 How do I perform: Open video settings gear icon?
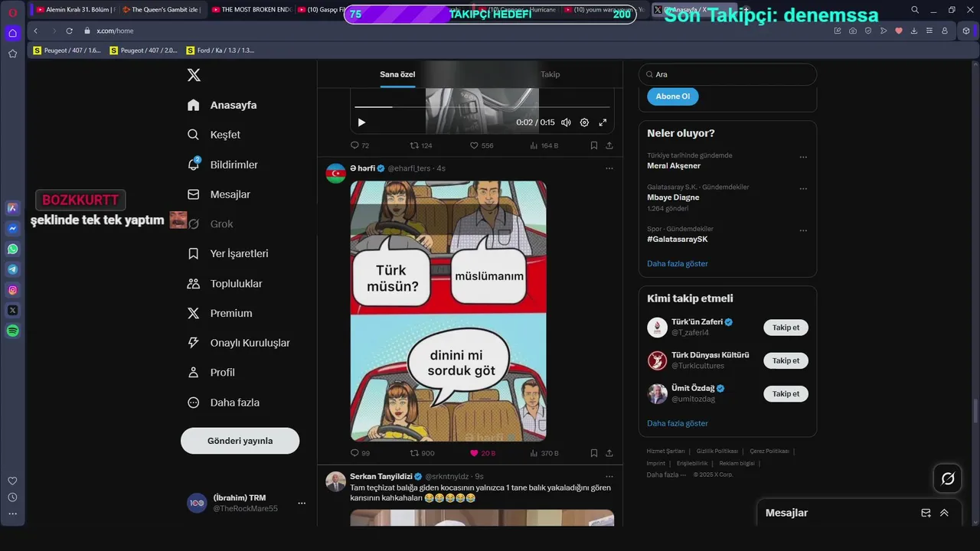[584, 122]
